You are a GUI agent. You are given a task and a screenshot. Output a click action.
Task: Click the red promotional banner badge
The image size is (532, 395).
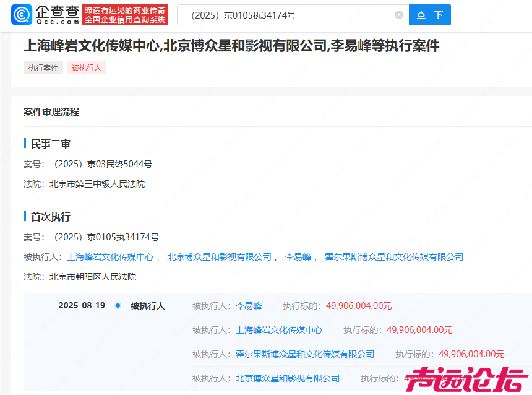(126, 14)
